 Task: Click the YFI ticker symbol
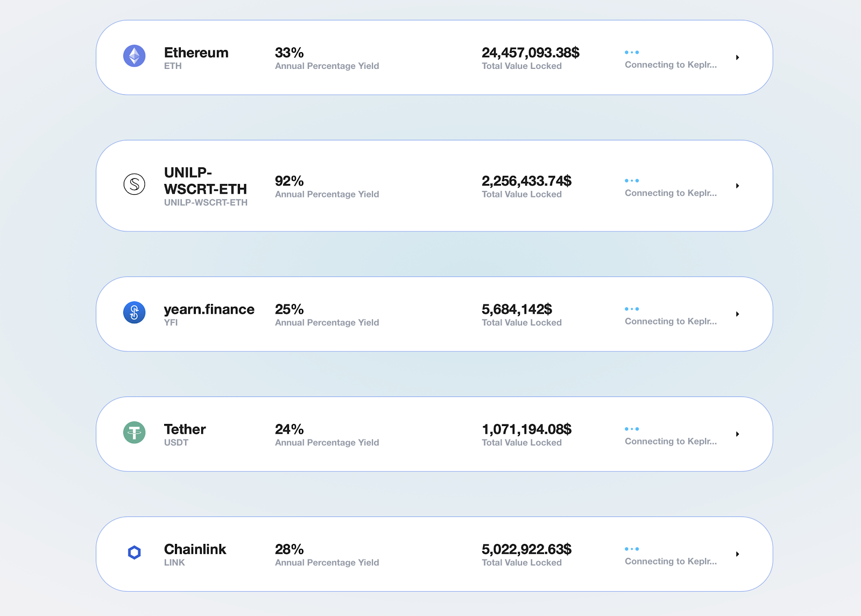171,323
